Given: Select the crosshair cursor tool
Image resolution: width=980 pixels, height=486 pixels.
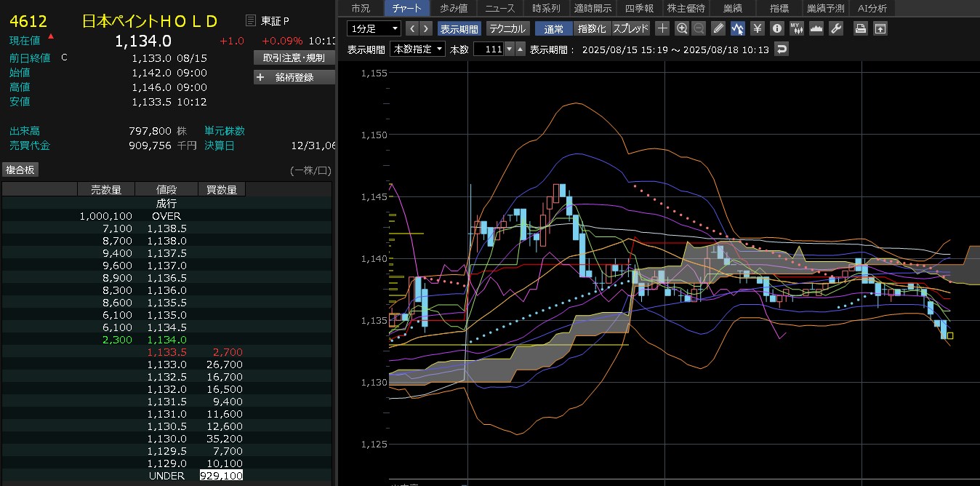Looking at the screenshot, I should pos(662,28).
